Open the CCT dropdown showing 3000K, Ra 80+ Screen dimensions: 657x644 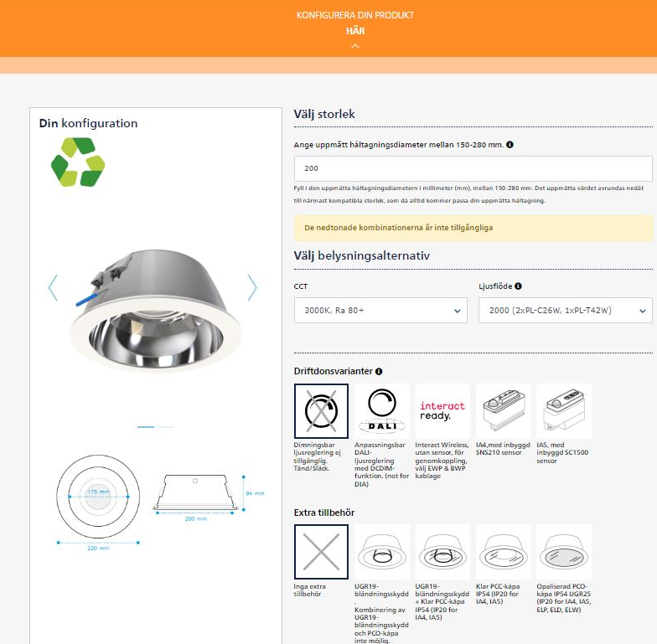coord(380,310)
